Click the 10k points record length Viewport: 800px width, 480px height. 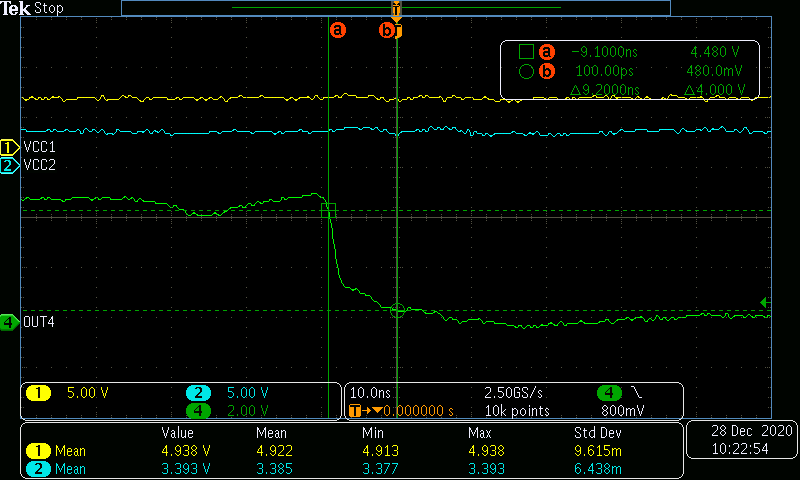(x=517, y=411)
